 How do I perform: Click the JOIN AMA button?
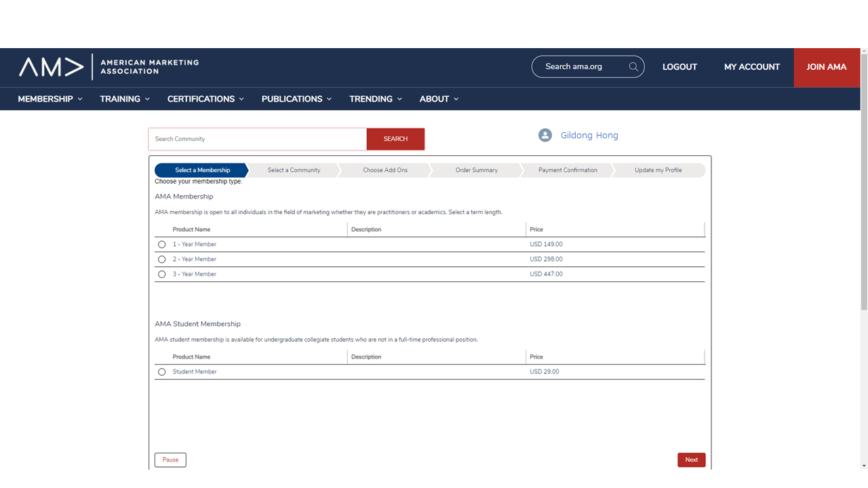827,67
